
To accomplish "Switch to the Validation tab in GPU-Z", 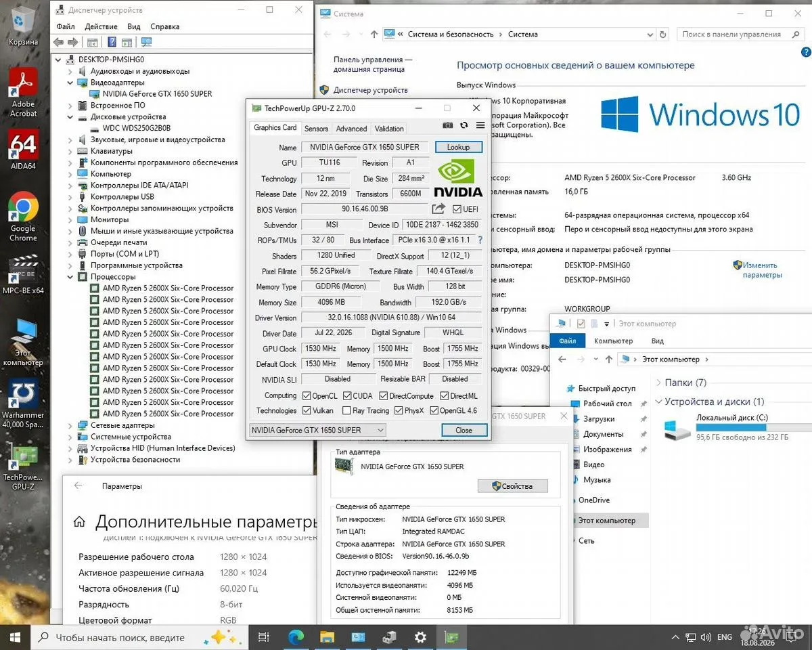I will click(389, 129).
